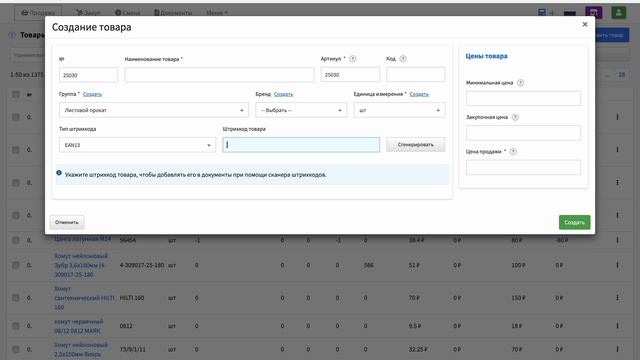Image resolution: width=640 pixels, height=360 pixels.
Task: Open product link Хомут сантехнический HILTI 160
Action: tap(84, 298)
